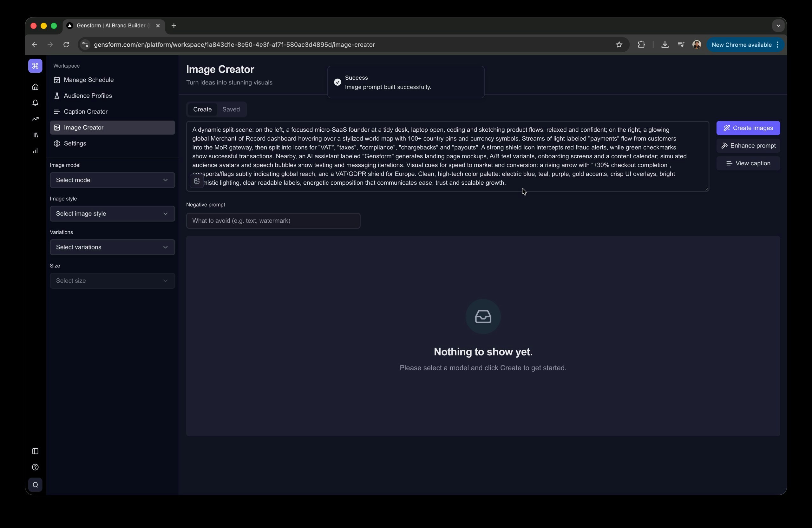Click the View caption button
The image size is (812, 528).
tap(748, 163)
